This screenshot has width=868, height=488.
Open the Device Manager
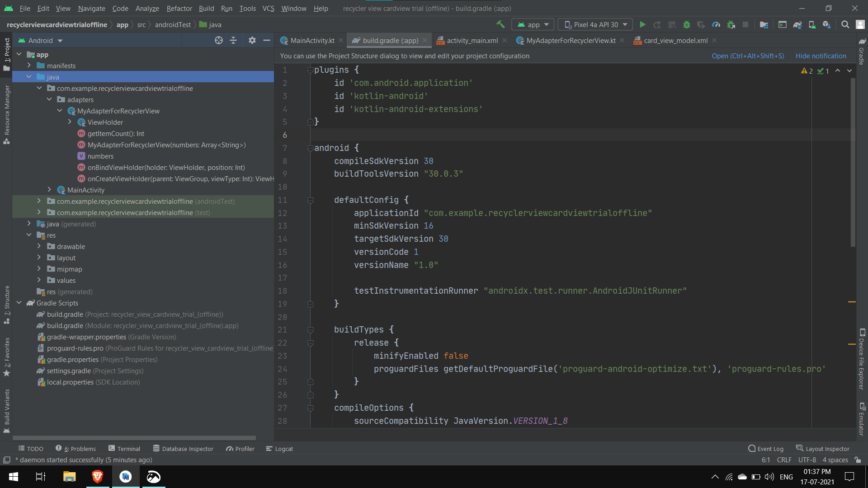[812, 24]
